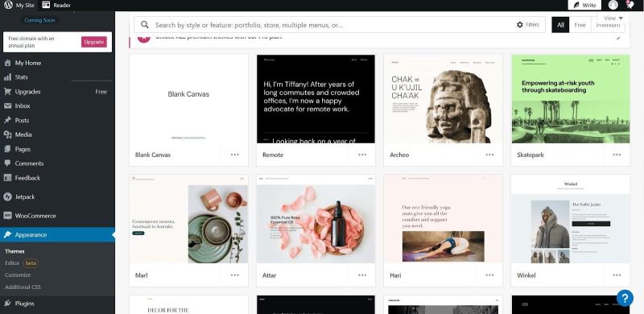Open the Remote theme preview

(x=316, y=99)
